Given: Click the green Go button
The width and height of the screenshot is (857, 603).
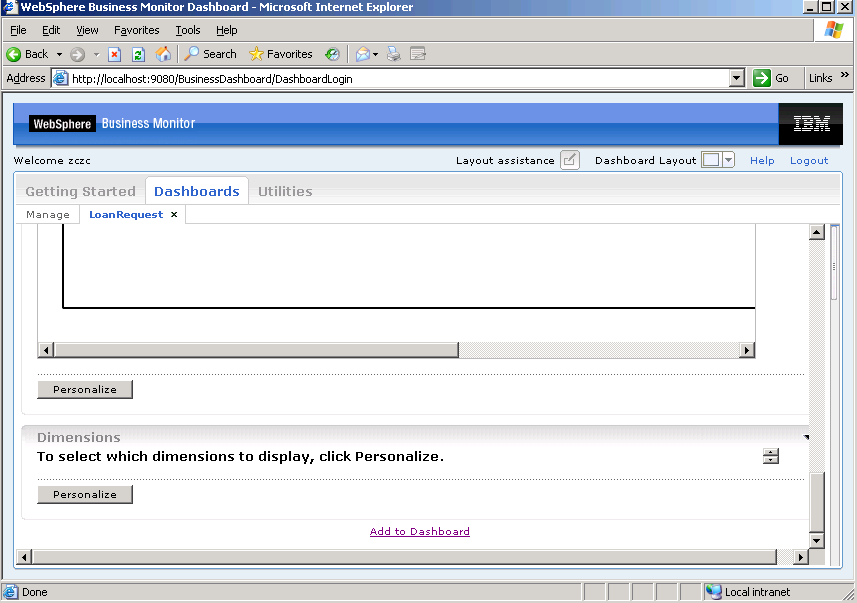Looking at the screenshot, I should pos(771,78).
